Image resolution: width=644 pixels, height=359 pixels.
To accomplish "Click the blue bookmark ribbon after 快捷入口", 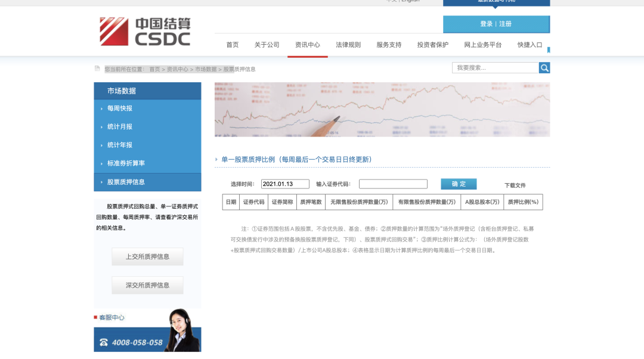I will (549, 49).
